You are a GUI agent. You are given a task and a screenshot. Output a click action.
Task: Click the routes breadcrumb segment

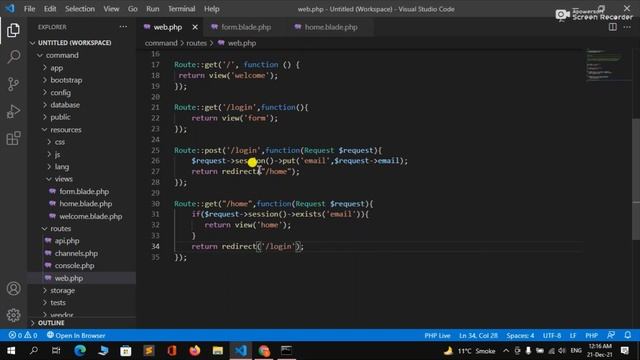click(x=197, y=43)
